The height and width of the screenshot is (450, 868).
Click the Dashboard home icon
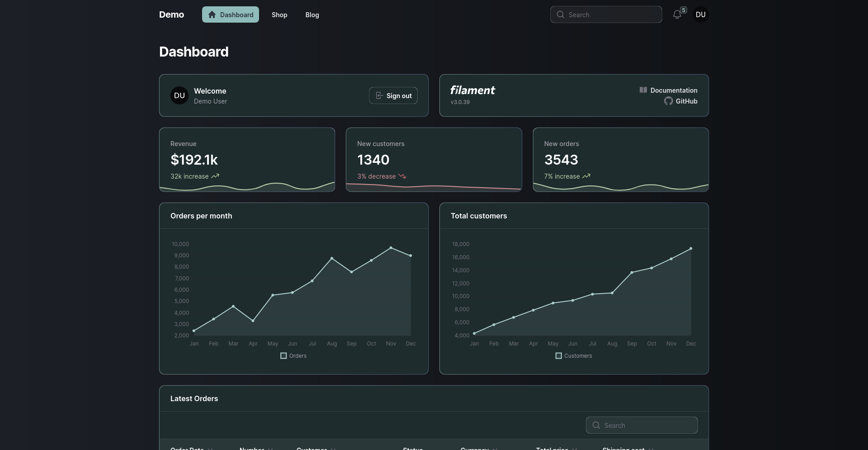point(212,15)
